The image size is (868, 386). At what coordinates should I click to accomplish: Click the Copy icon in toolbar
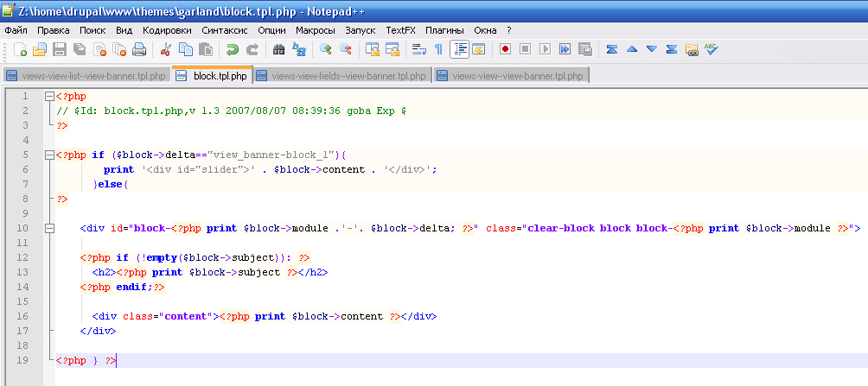coord(186,50)
